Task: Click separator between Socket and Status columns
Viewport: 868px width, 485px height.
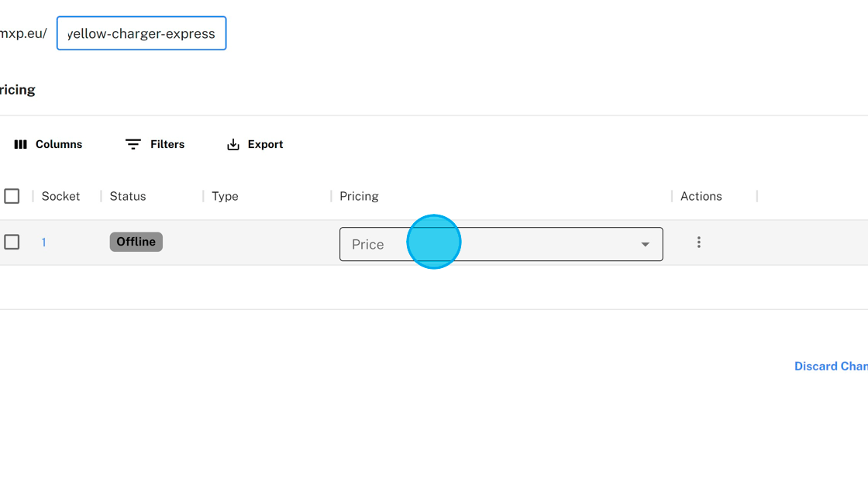Action: (x=102, y=197)
